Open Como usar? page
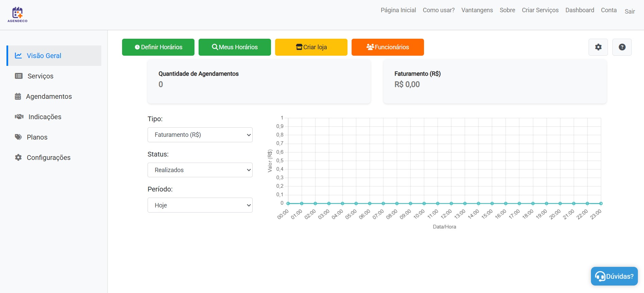Viewport: 644px width, 293px height. 439,10
